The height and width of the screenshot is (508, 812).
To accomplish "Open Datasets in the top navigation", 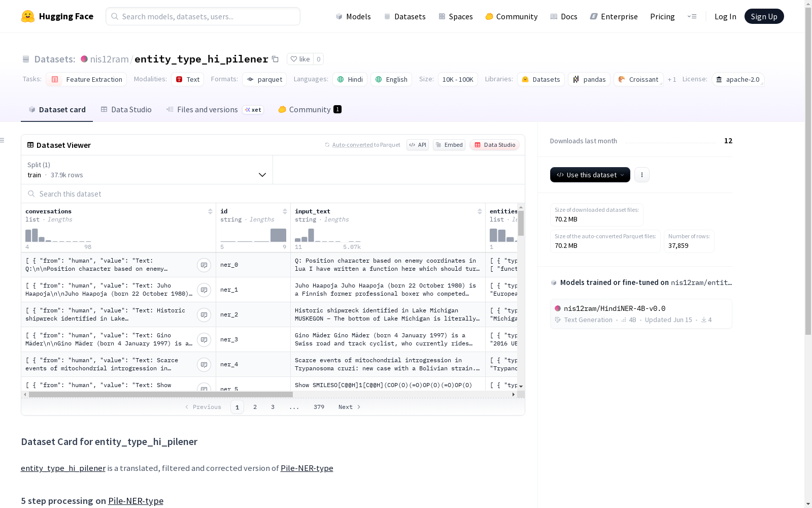I will 404,16.
